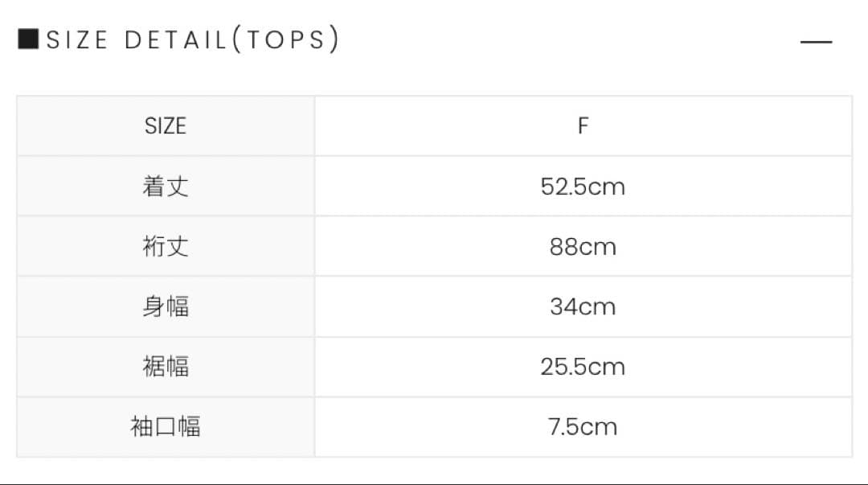The image size is (868, 485).
Task: Click the 袖口幅 row label
Action: point(166,426)
